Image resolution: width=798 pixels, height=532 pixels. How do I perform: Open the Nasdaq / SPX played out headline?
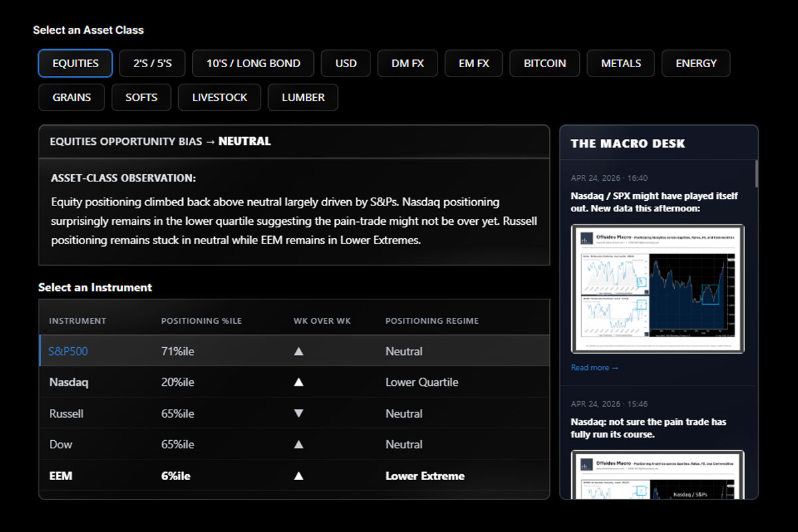click(654, 202)
